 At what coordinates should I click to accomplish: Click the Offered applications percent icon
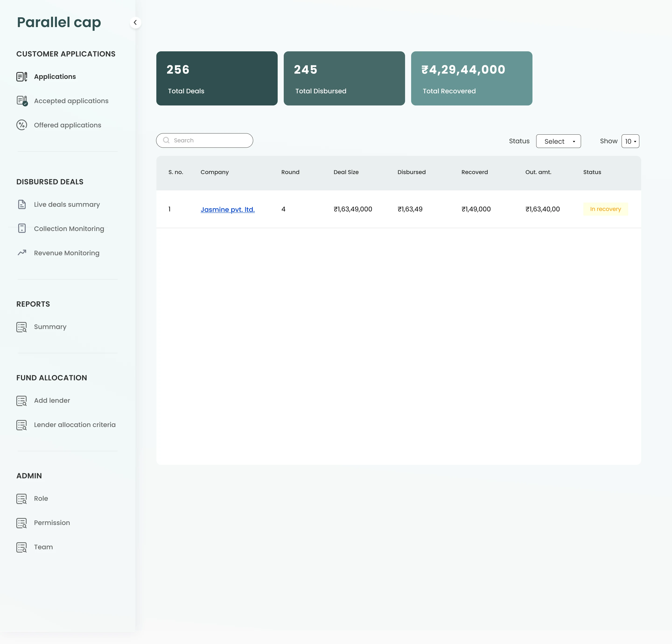coord(22,125)
